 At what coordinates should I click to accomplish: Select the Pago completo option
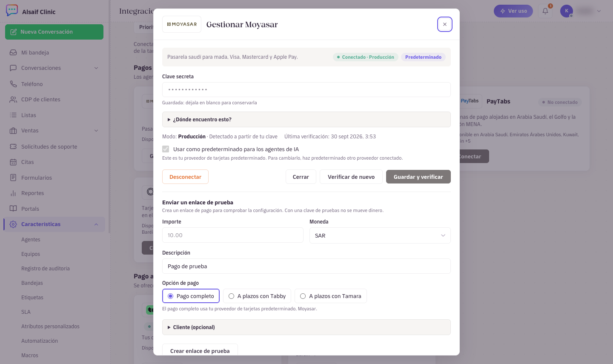point(191,296)
